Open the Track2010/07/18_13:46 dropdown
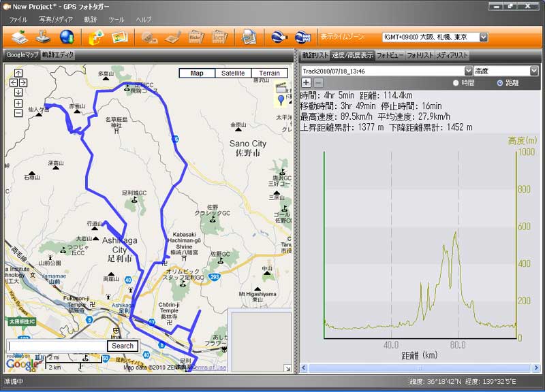545x392 pixels. click(468, 71)
